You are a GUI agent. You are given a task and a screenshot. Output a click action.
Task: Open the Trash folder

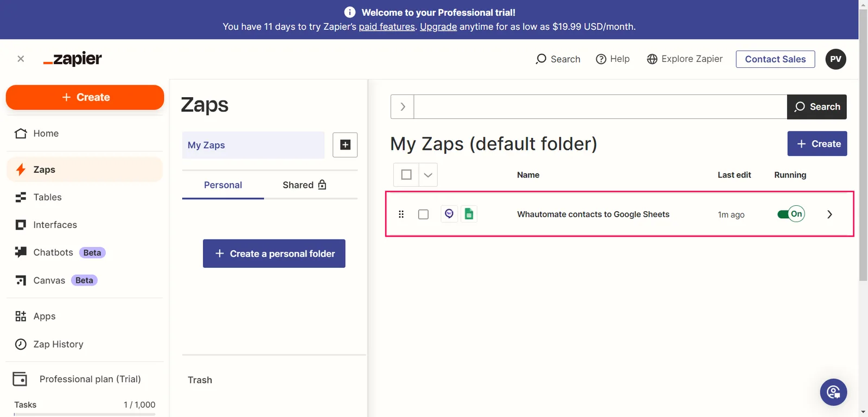(x=200, y=380)
